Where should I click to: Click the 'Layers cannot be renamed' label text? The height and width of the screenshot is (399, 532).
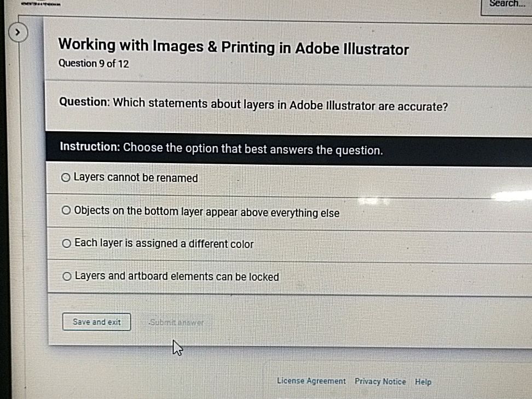(x=136, y=178)
